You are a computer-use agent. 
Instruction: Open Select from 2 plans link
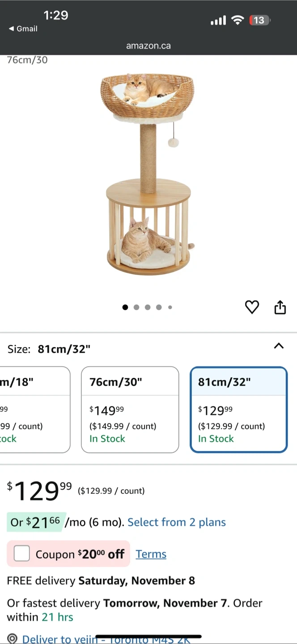(x=177, y=522)
